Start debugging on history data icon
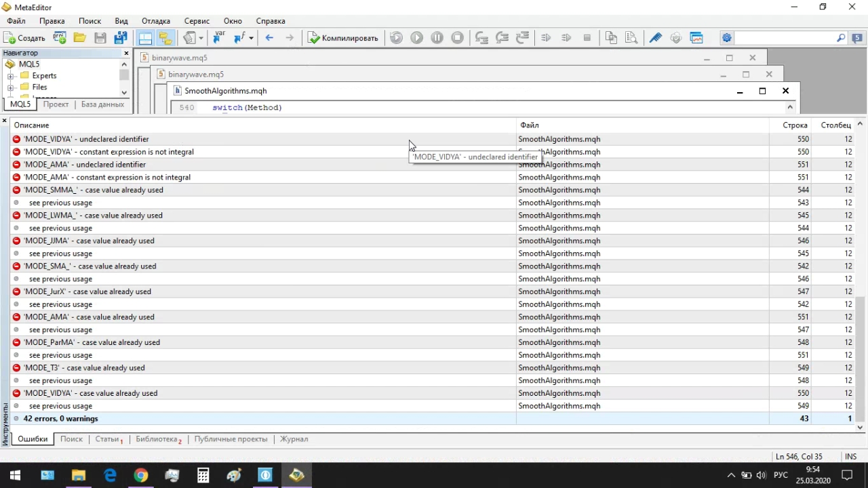 (x=397, y=38)
